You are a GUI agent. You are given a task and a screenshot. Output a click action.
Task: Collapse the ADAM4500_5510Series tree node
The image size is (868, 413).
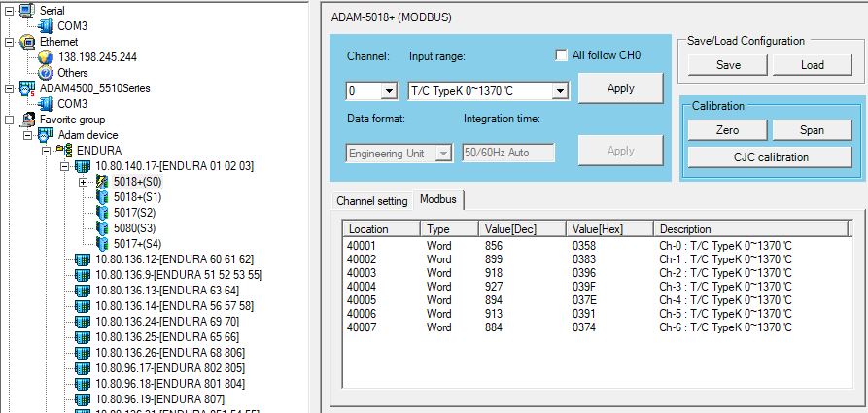[9, 88]
